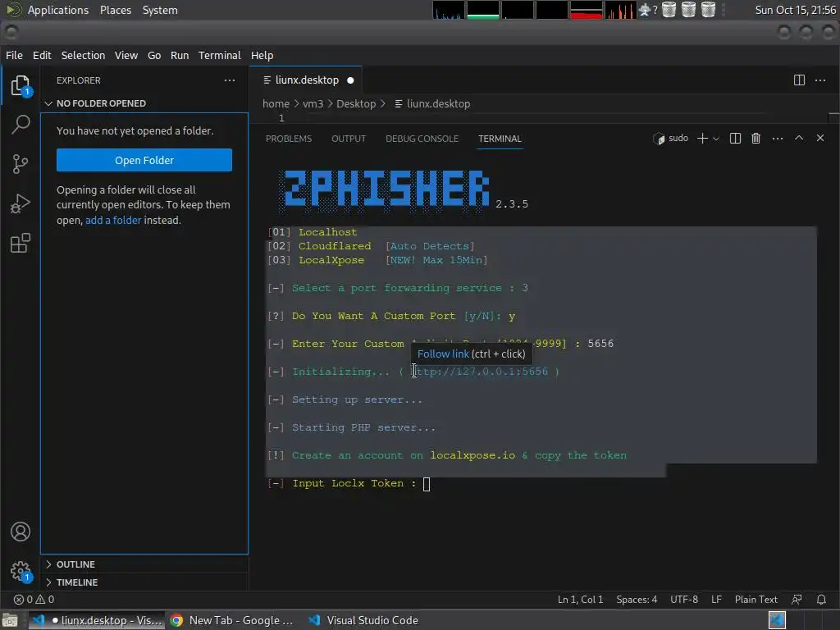Click Desktop in the breadcrumb
Screen dimensions: 840x630
pos(356,104)
